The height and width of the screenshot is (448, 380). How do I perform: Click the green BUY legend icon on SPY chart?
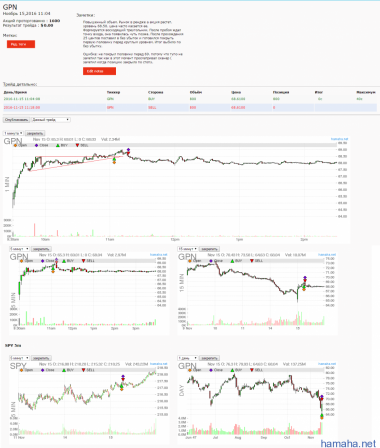click(64, 370)
